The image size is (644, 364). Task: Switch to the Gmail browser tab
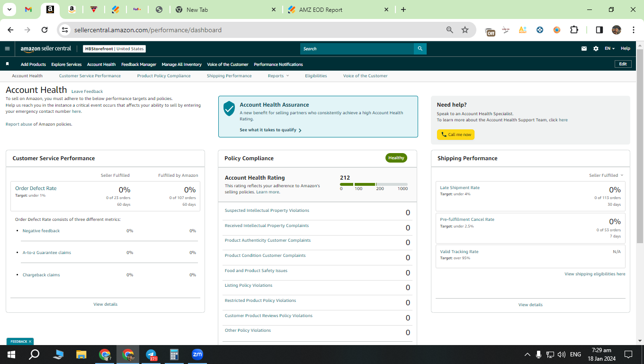pyautogui.click(x=28, y=9)
